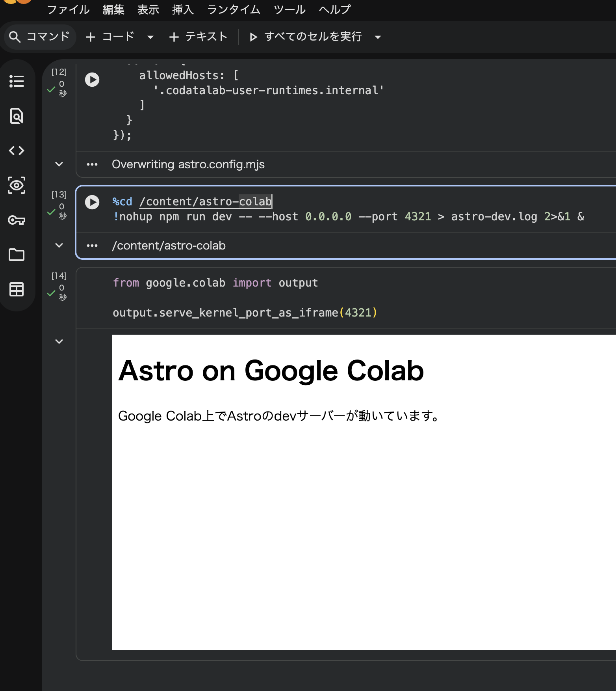Collapse the output of cell 13
The width and height of the screenshot is (616, 691).
(59, 246)
